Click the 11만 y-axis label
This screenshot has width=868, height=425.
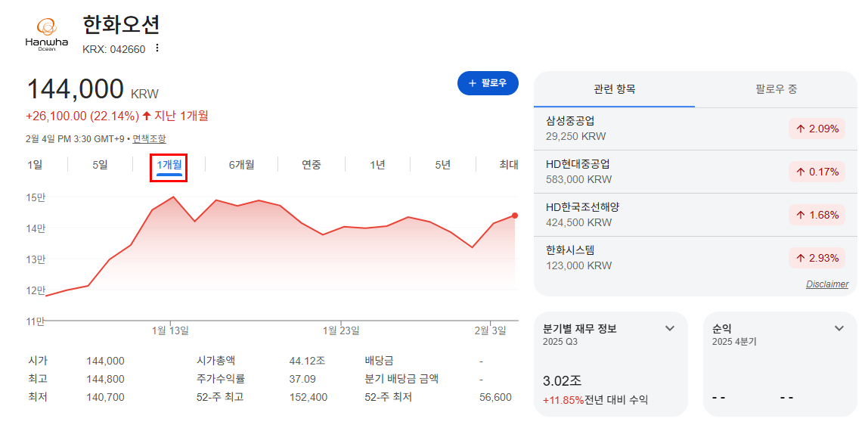click(x=36, y=321)
